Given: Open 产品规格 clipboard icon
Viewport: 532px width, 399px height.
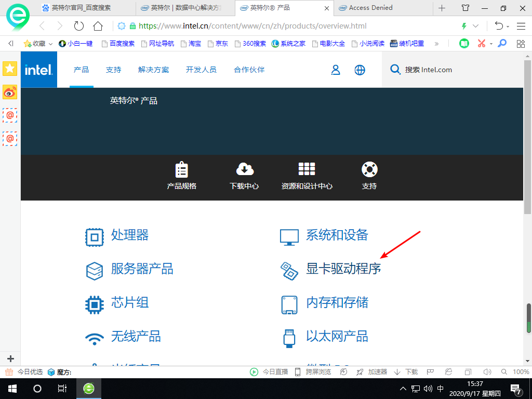Looking at the screenshot, I should pos(181,169).
